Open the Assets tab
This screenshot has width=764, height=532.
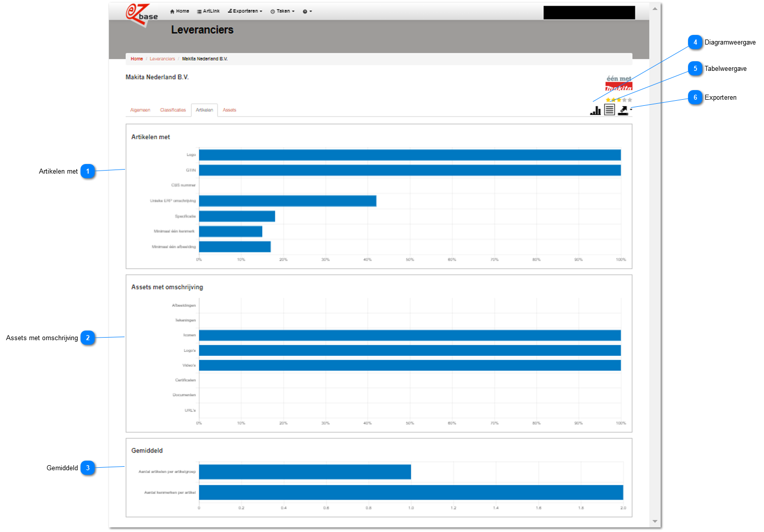click(x=229, y=110)
